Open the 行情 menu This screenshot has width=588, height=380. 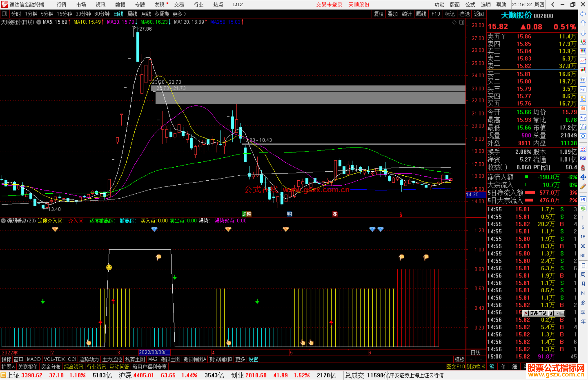(x=62, y=5)
